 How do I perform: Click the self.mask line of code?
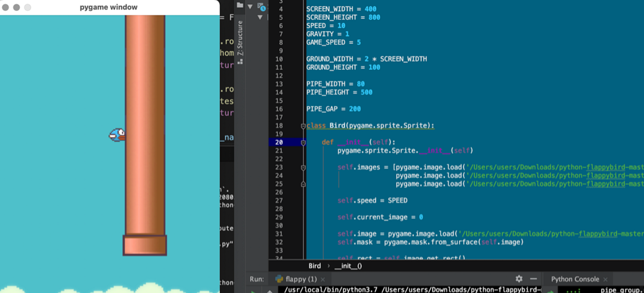point(430,242)
